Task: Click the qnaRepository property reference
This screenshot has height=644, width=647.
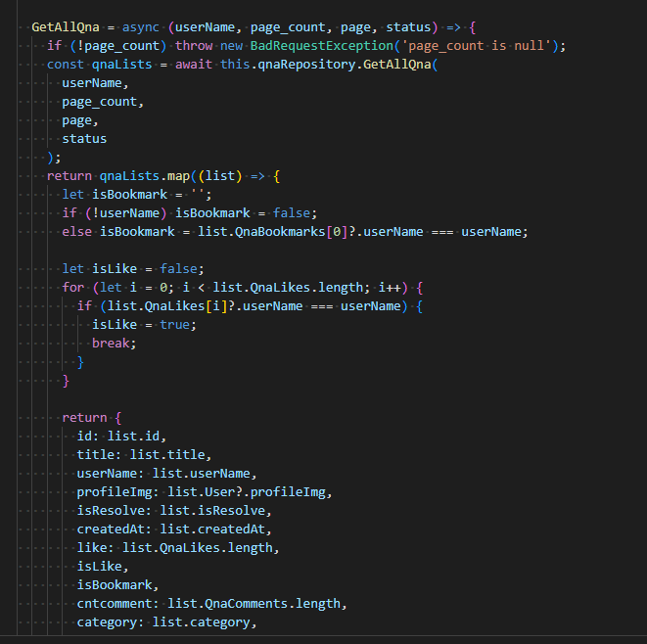Action: pos(306,65)
